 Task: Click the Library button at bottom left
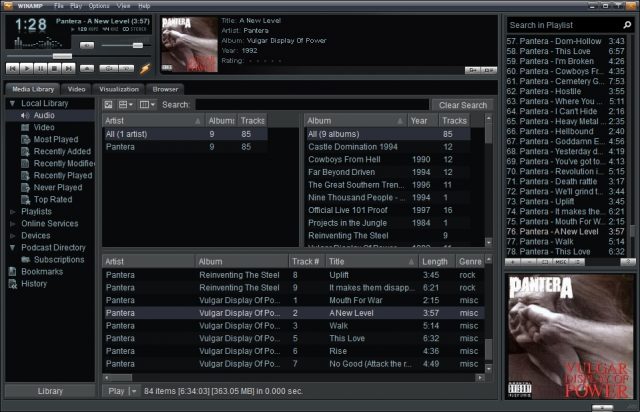(50, 391)
